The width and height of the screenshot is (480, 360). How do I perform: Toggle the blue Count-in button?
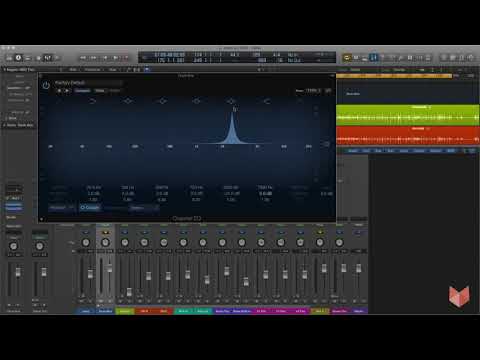(374, 58)
